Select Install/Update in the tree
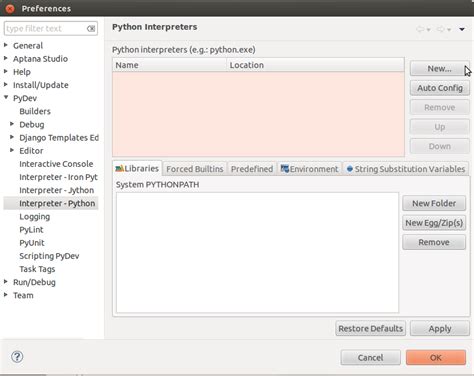 pyautogui.click(x=41, y=85)
